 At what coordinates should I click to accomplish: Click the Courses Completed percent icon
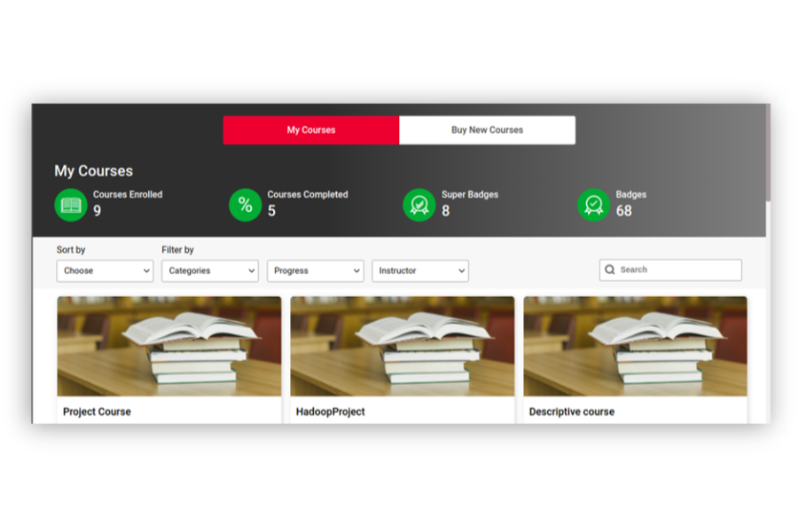point(246,205)
